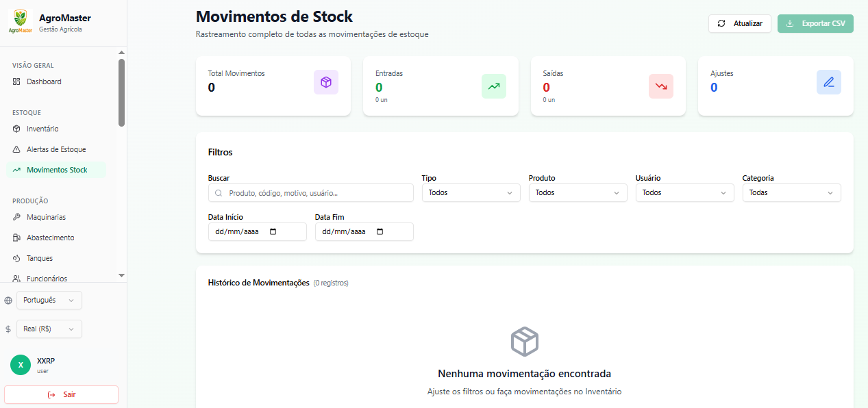Open the Categoria filter dropdown
The image size is (868, 408).
[x=791, y=193]
